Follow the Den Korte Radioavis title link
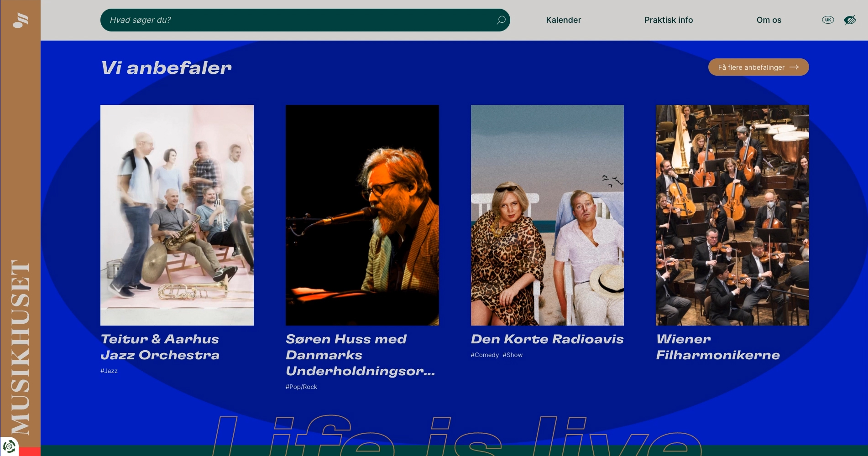The height and width of the screenshot is (456, 868). coord(547,339)
